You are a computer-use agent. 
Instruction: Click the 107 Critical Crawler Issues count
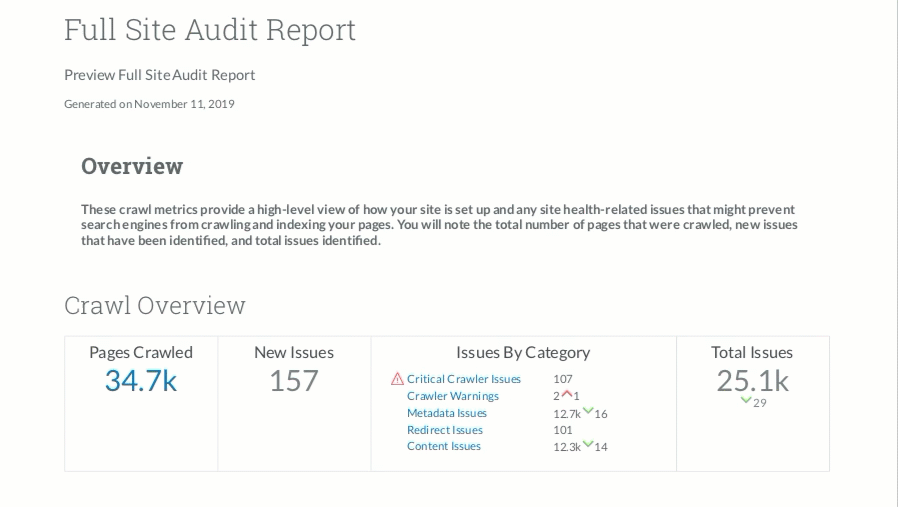(562, 379)
